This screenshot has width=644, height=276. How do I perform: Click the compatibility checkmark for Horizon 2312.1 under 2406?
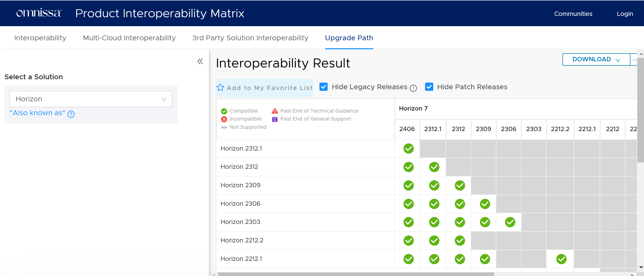tap(408, 149)
